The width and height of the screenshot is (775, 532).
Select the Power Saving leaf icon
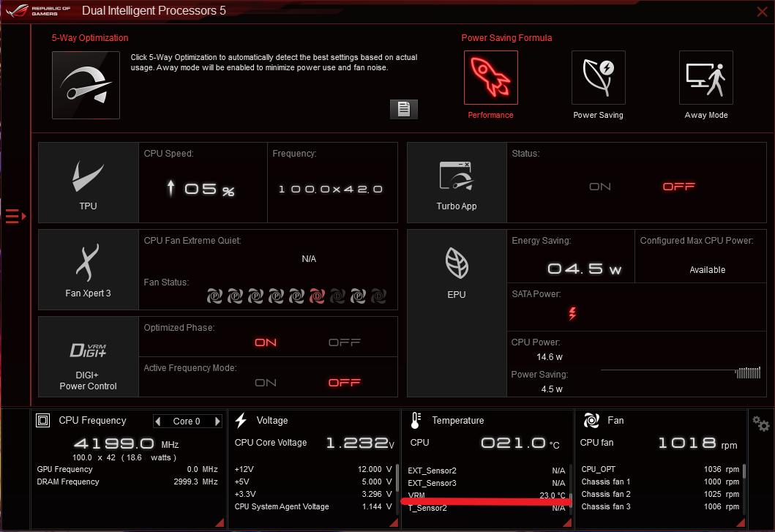pos(599,78)
